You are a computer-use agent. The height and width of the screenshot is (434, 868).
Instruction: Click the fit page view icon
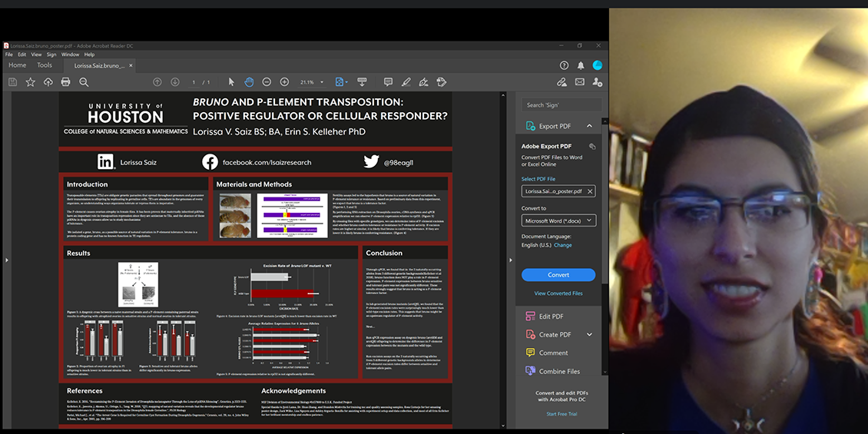tap(341, 82)
